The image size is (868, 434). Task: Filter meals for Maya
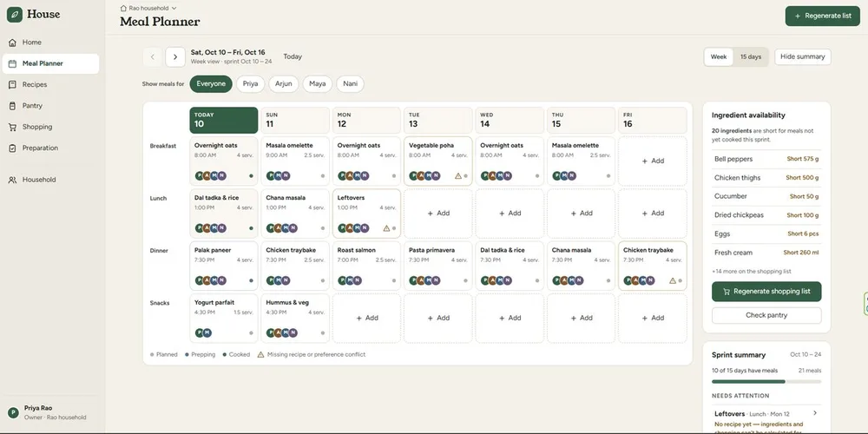point(317,84)
